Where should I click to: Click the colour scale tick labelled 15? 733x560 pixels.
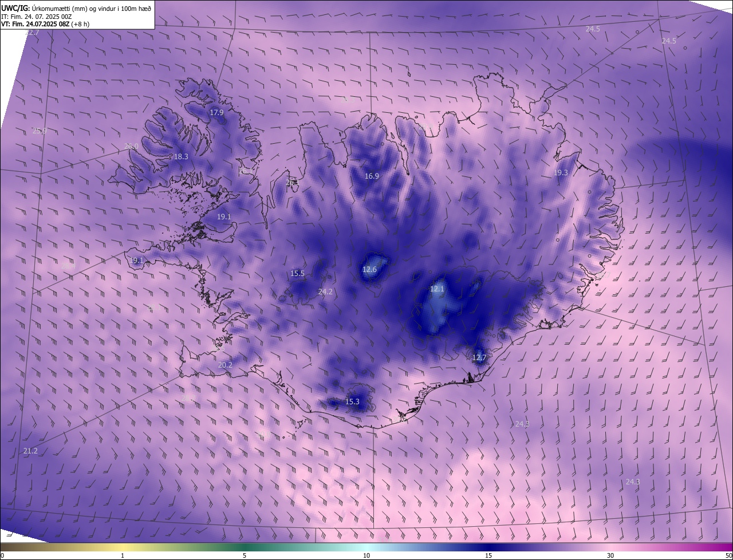pyautogui.click(x=488, y=555)
